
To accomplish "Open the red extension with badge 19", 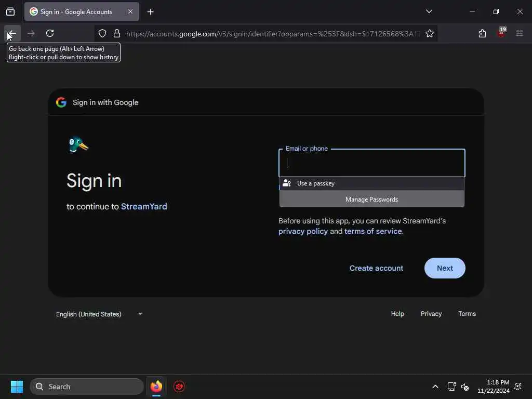I will [x=501, y=33].
